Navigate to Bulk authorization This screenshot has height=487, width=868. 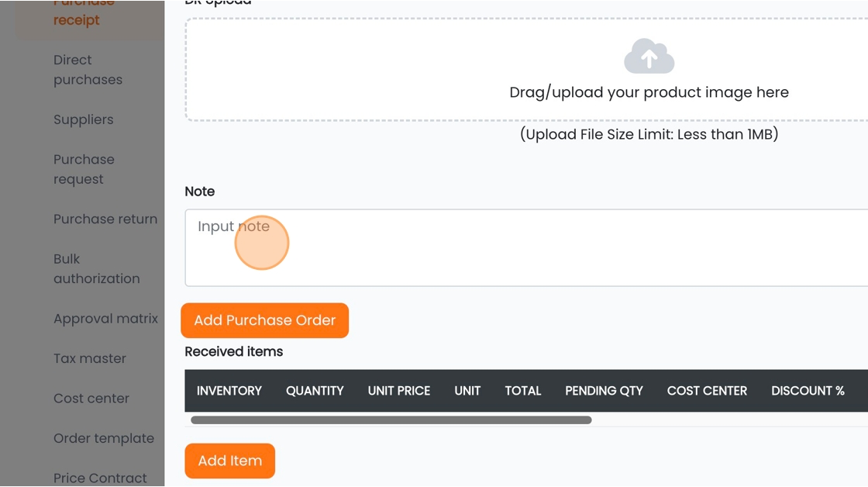(x=96, y=269)
